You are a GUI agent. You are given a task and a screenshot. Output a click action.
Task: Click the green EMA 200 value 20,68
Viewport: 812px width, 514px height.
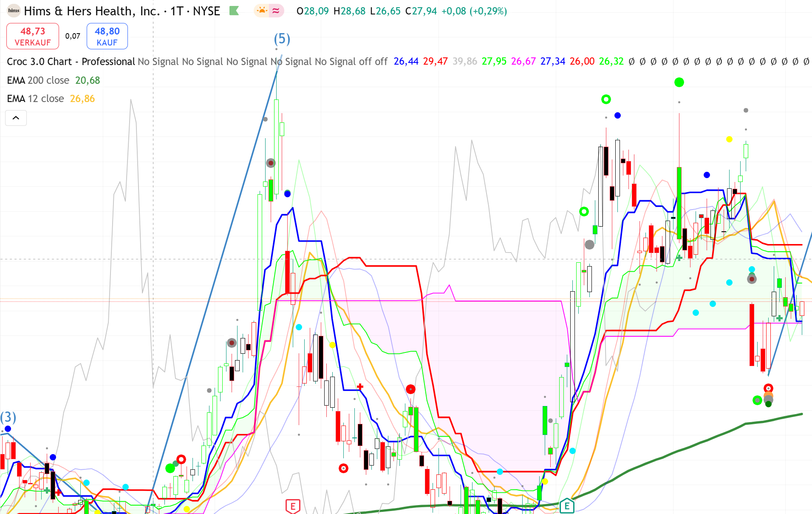tap(88, 80)
